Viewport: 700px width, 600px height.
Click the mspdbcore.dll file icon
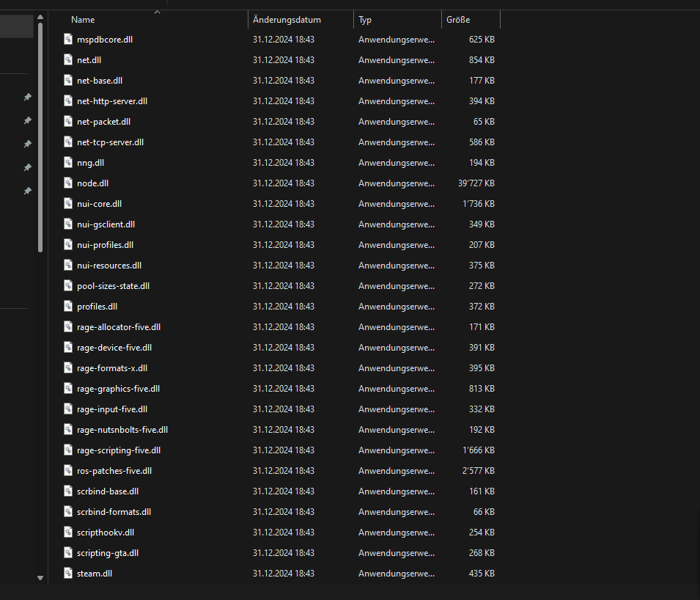pos(68,40)
